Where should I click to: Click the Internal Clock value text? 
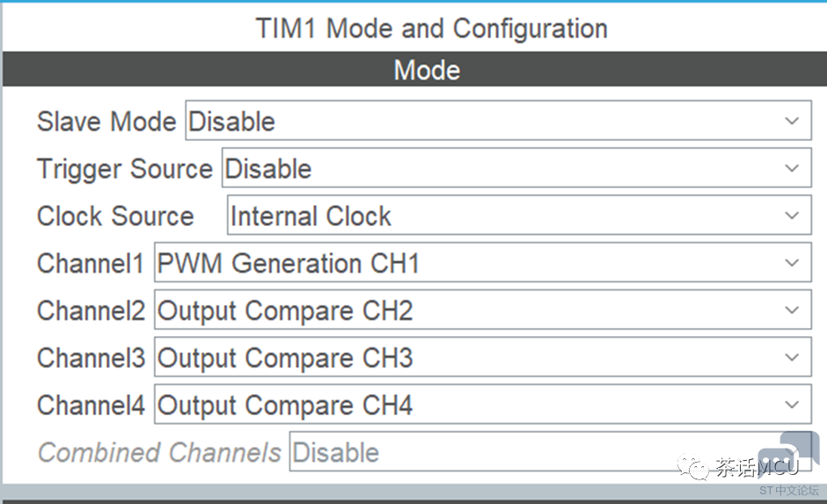point(311,215)
